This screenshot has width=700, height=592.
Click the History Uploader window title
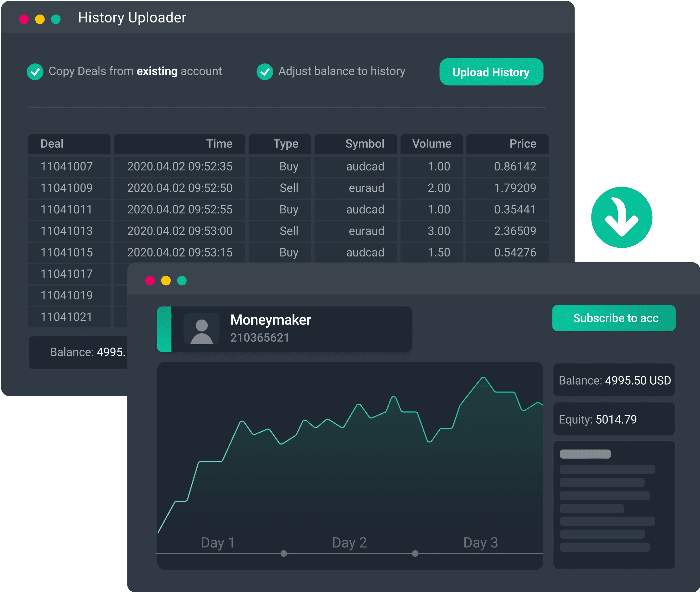click(x=132, y=18)
